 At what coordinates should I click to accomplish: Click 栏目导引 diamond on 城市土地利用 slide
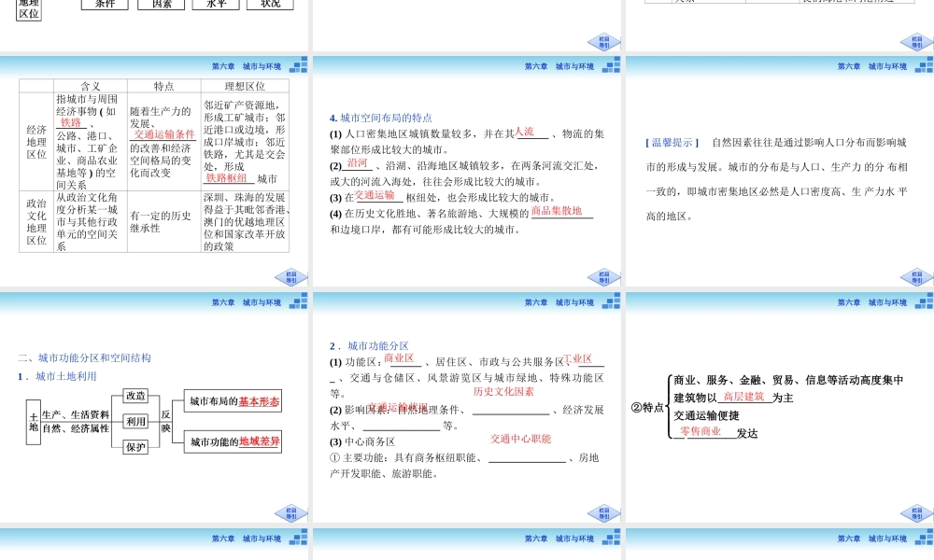point(291,513)
